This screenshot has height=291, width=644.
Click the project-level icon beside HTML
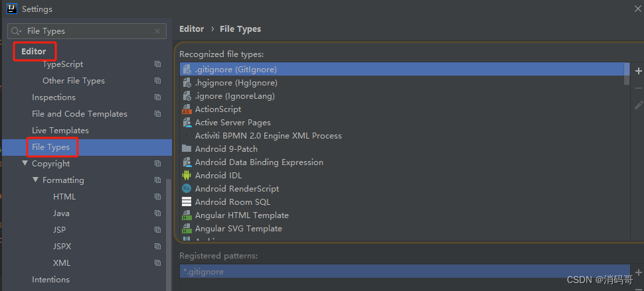[x=158, y=197]
